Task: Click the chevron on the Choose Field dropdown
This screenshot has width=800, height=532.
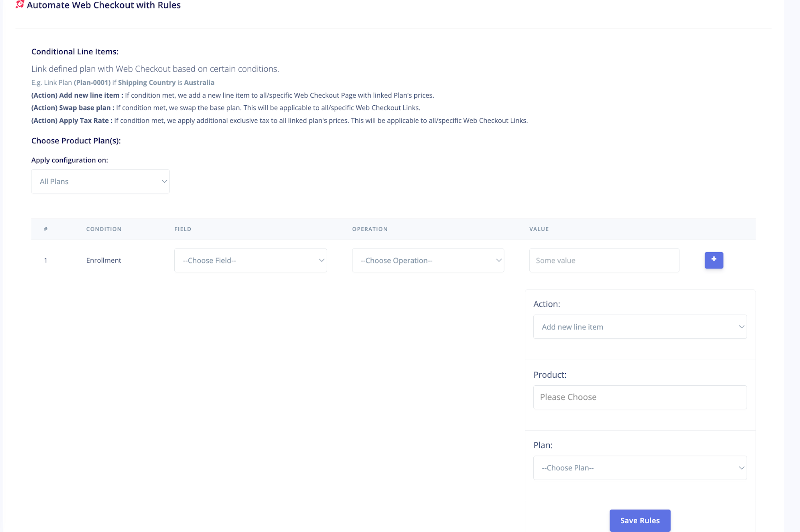Action: [x=321, y=260]
